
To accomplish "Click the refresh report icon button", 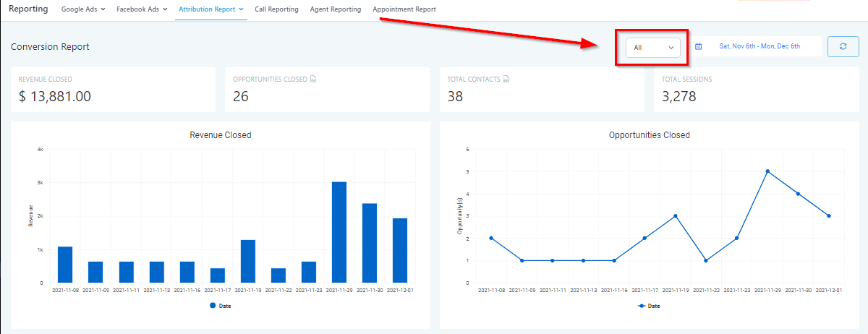I will coord(843,46).
